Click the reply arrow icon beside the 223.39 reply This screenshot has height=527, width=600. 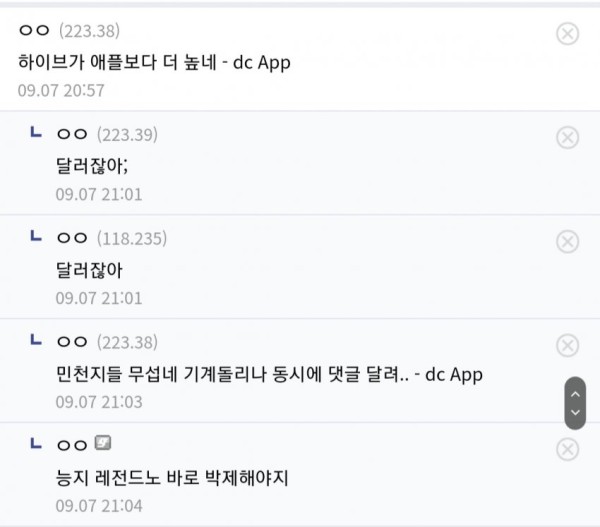(x=36, y=132)
